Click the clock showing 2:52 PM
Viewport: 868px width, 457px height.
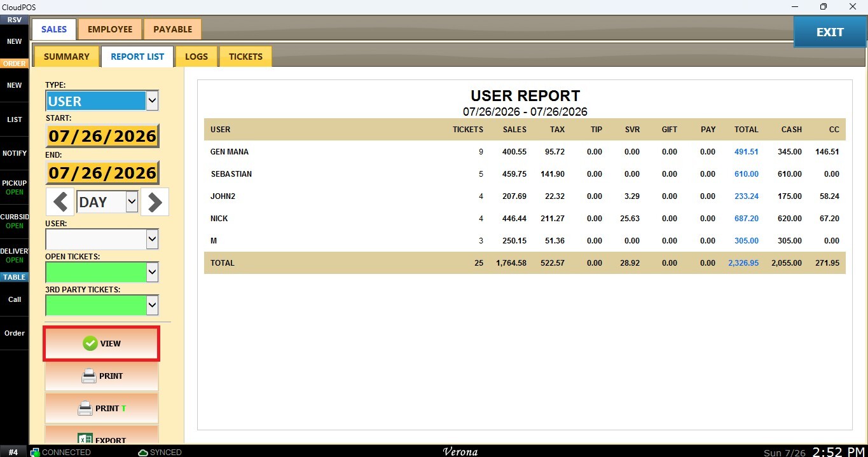tap(839, 452)
